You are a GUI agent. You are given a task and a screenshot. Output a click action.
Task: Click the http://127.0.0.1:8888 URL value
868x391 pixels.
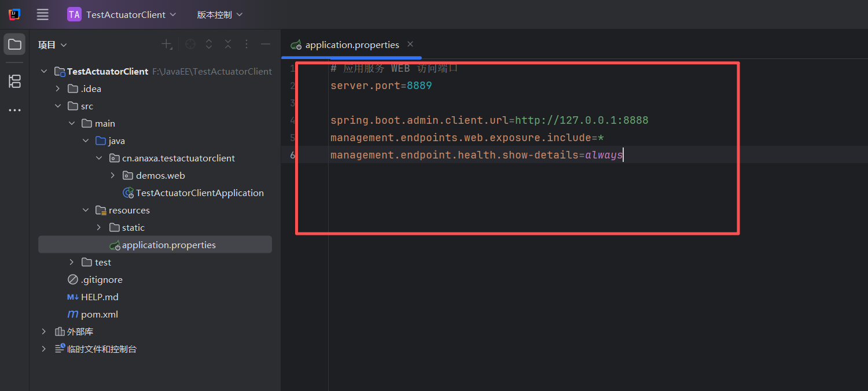(x=582, y=120)
